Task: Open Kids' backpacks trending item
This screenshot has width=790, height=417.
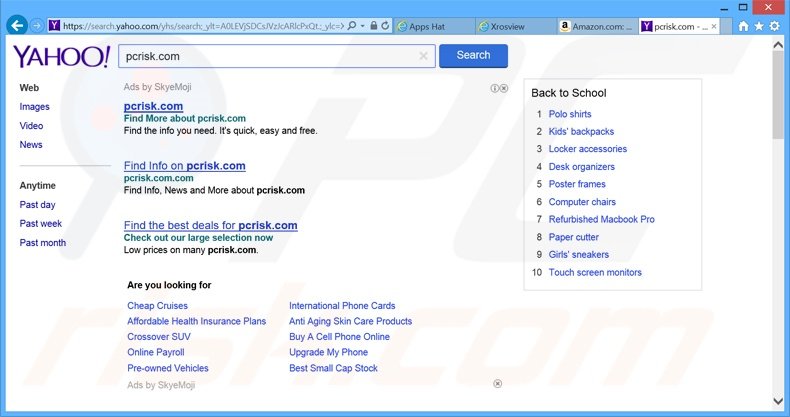Action: tap(581, 131)
